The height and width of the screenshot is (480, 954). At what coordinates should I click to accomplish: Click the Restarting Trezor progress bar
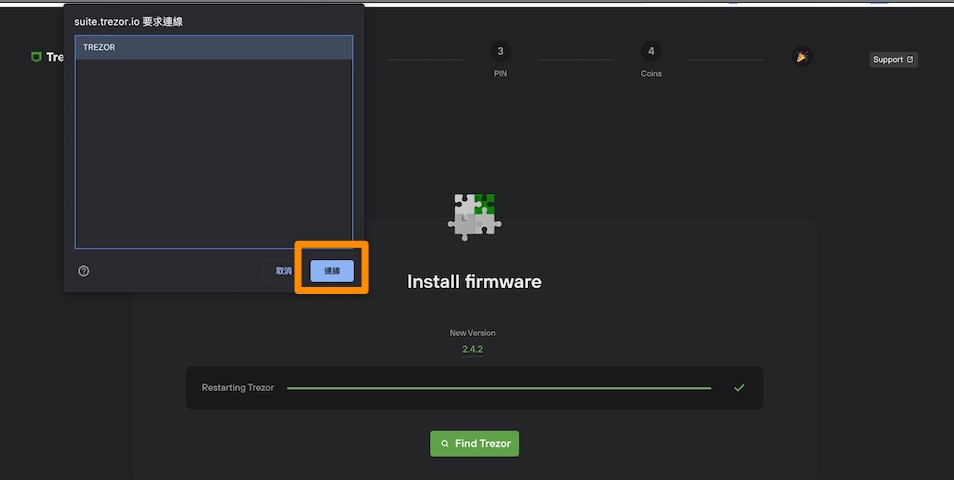tap(499, 388)
